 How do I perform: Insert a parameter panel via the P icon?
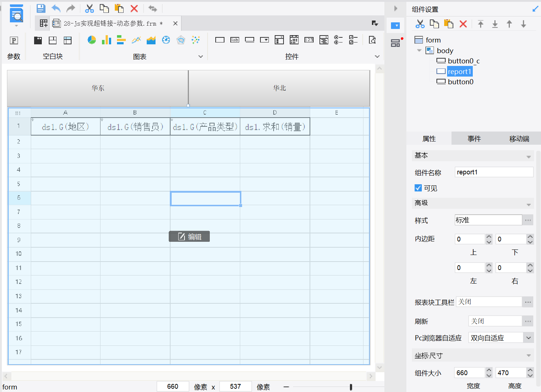click(14, 41)
